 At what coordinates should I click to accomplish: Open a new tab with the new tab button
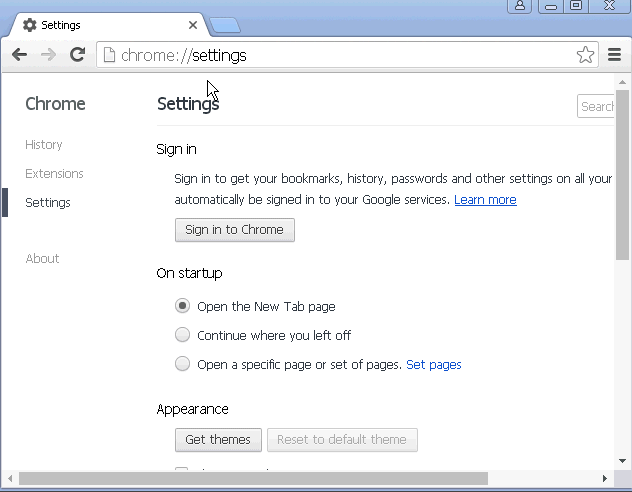pos(225,25)
